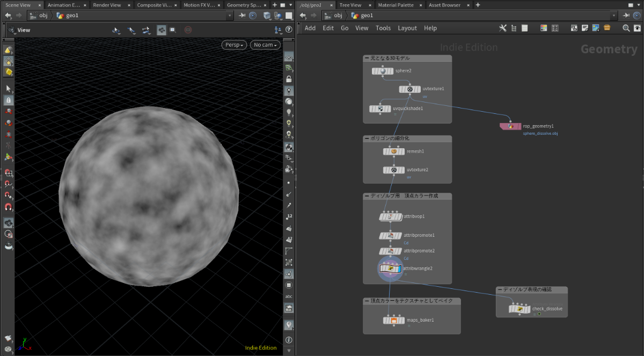Open the No cam camera selector
The width and height of the screenshot is (644, 356).
(x=265, y=45)
